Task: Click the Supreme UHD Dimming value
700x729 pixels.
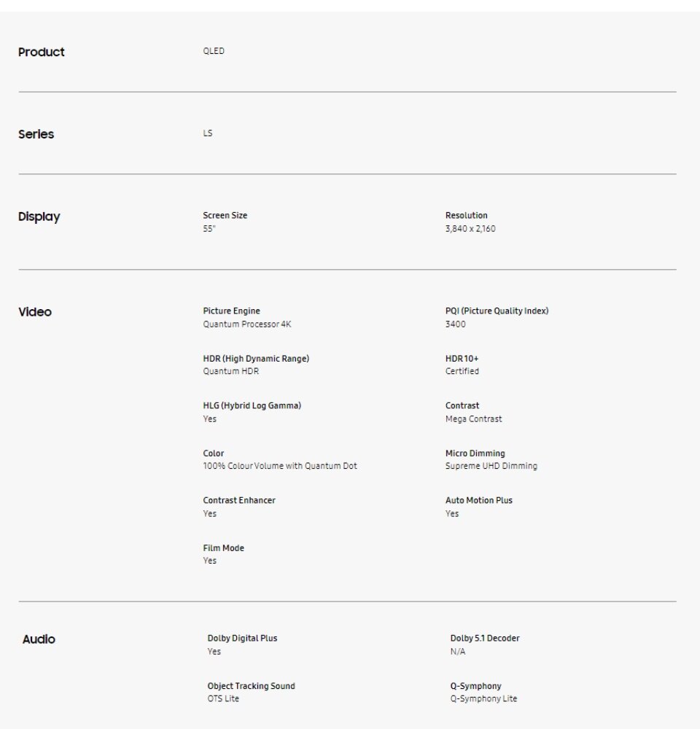Action: click(x=491, y=466)
